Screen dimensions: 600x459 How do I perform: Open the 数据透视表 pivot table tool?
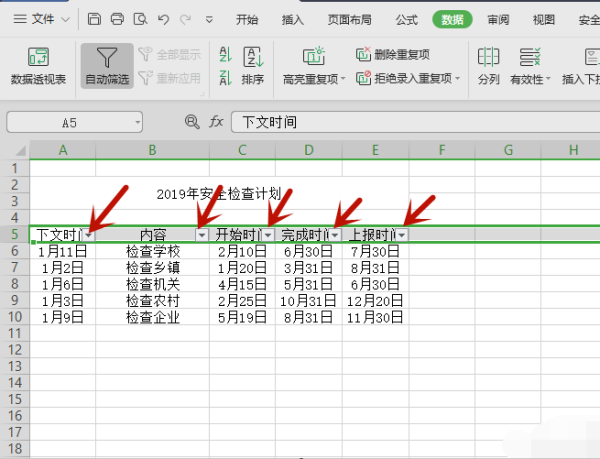[x=38, y=66]
